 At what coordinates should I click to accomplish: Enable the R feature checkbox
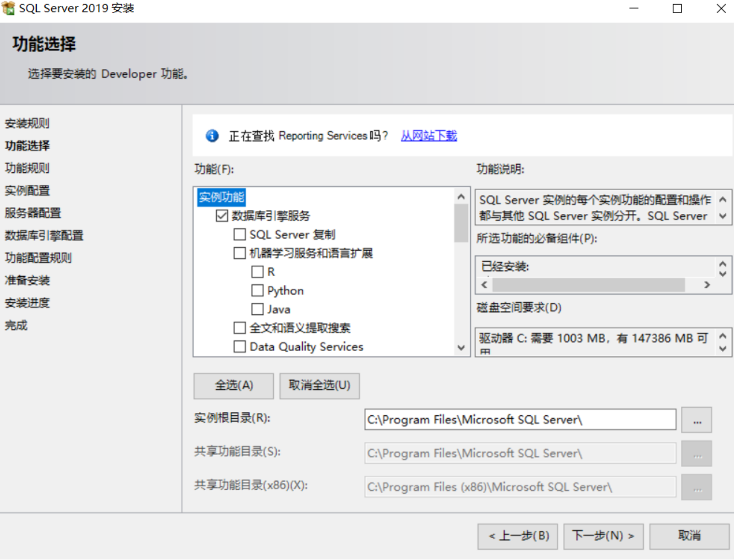pos(257,272)
